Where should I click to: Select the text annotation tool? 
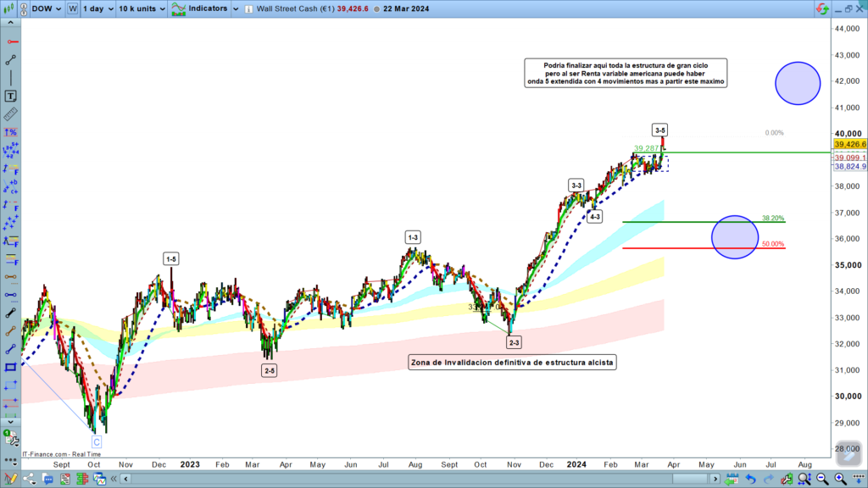(x=11, y=97)
